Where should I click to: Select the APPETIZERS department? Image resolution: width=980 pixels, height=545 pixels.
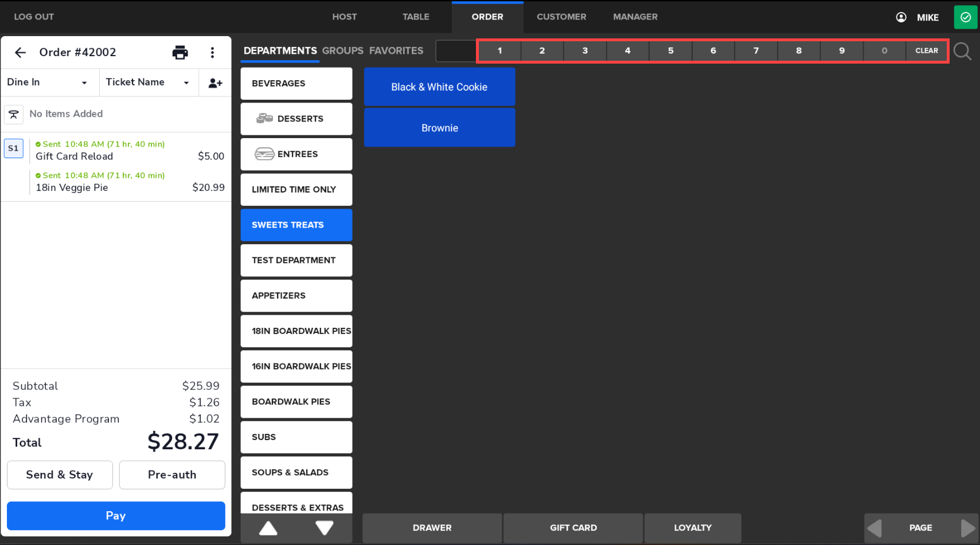296,296
